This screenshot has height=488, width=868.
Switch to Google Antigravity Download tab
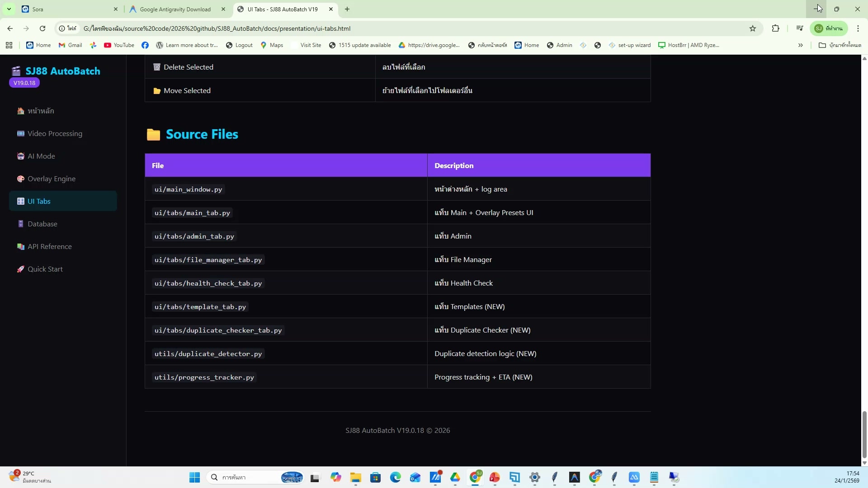pyautogui.click(x=175, y=9)
